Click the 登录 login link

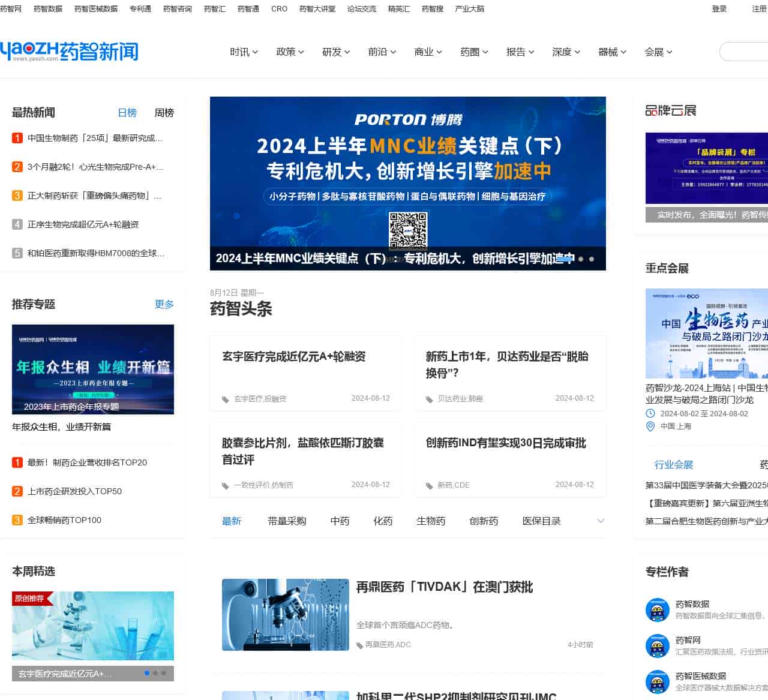click(x=719, y=9)
